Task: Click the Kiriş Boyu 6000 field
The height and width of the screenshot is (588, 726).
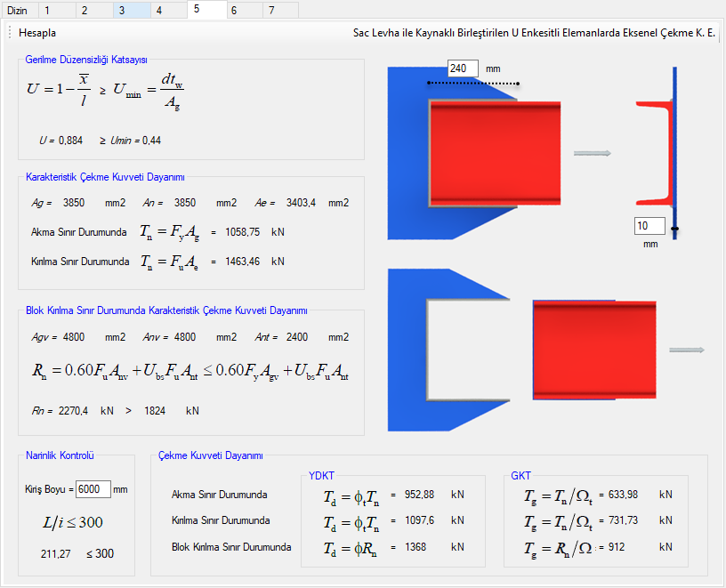Action: coord(93,489)
